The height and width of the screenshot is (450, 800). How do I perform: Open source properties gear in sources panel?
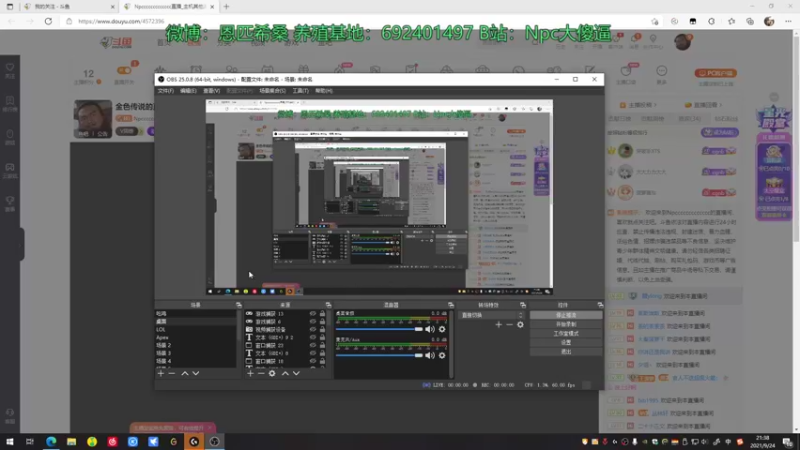tap(272, 373)
